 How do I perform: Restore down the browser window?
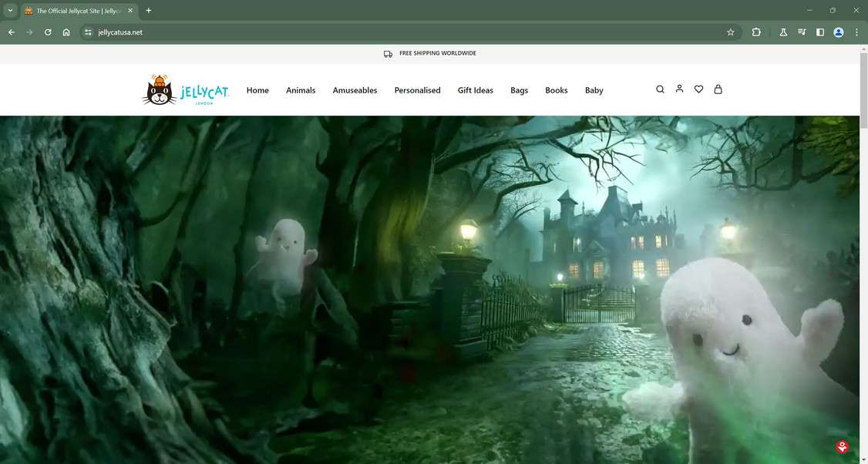point(833,11)
